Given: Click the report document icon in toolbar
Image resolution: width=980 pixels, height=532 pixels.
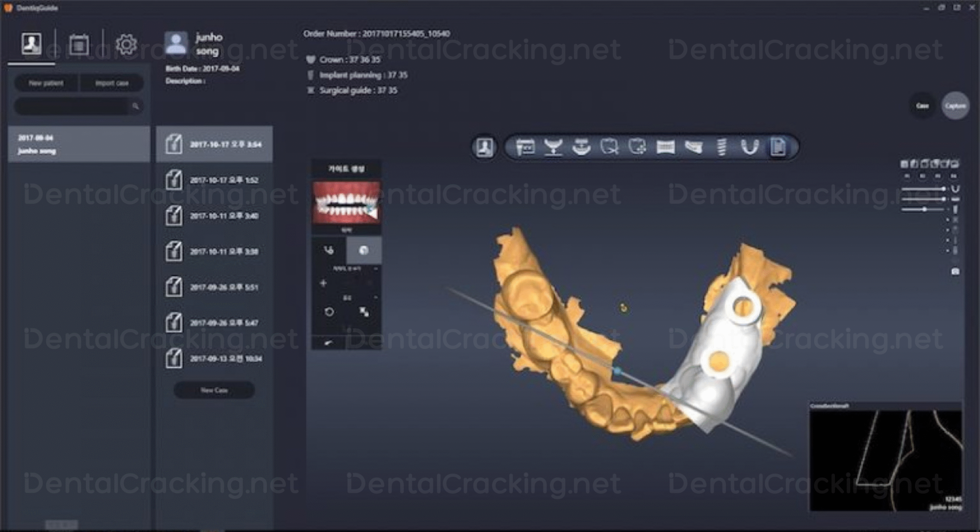Looking at the screenshot, I should click(778, 147).
